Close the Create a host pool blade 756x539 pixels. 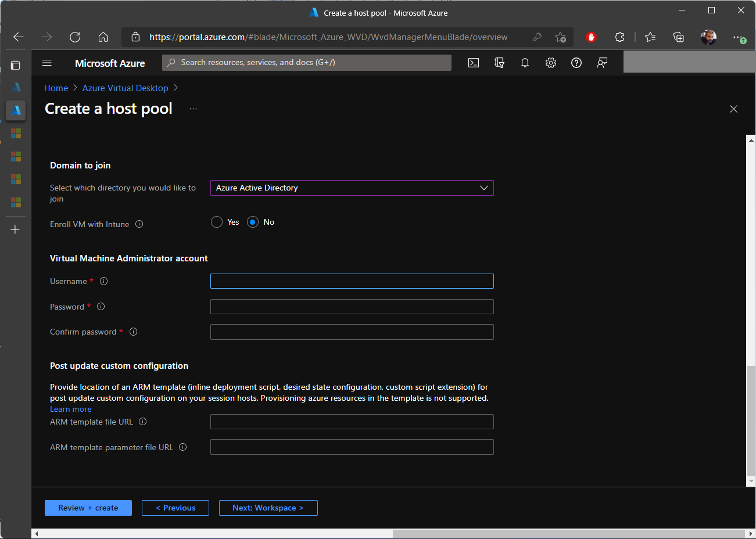[x=733, y=109]
